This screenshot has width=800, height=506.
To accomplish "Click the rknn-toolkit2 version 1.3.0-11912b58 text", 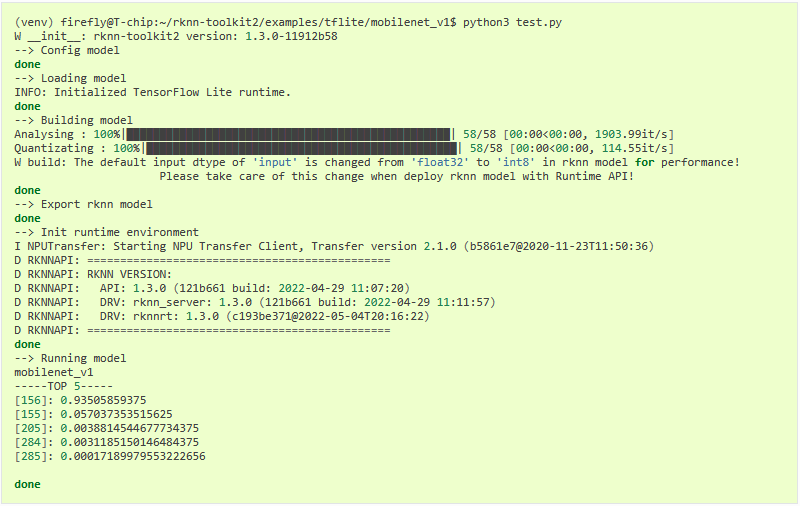I will pos(215,36).
